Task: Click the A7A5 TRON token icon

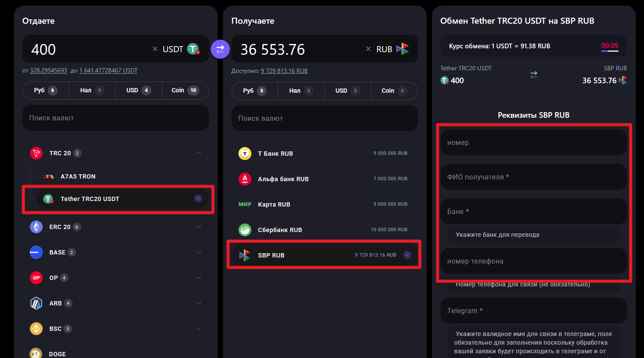Action: point(49,176)
